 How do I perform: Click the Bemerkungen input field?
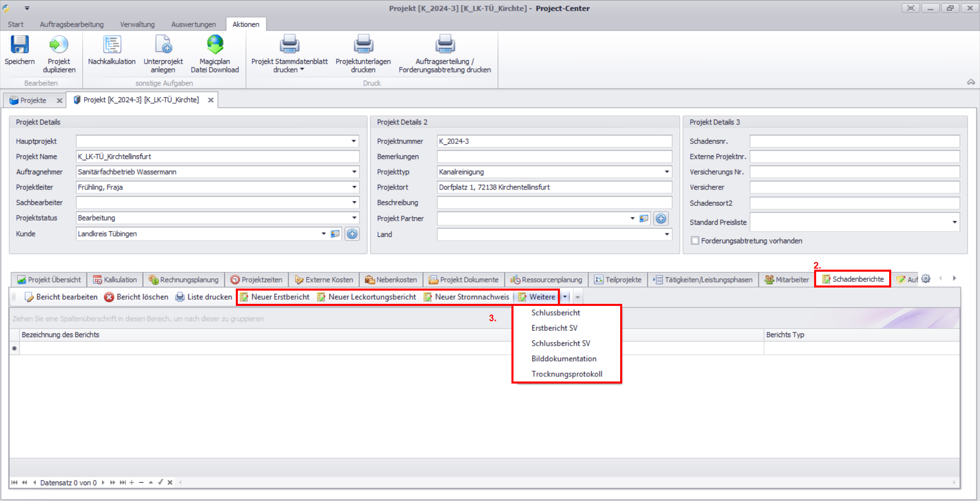[x=554, y=157]
